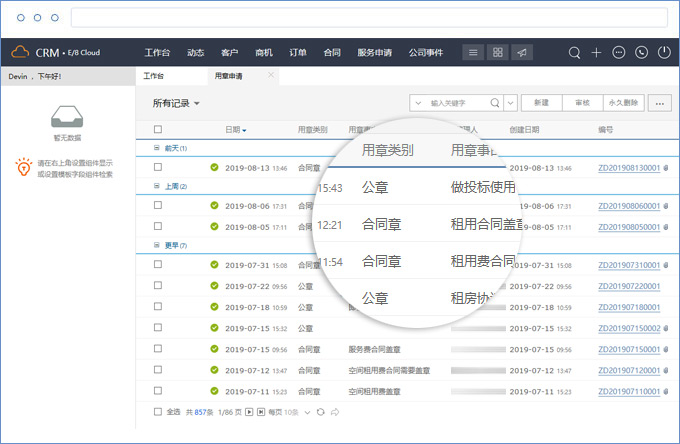
Task: Click the refresh icon in pagination bar
Action: (x=320, y=411)
